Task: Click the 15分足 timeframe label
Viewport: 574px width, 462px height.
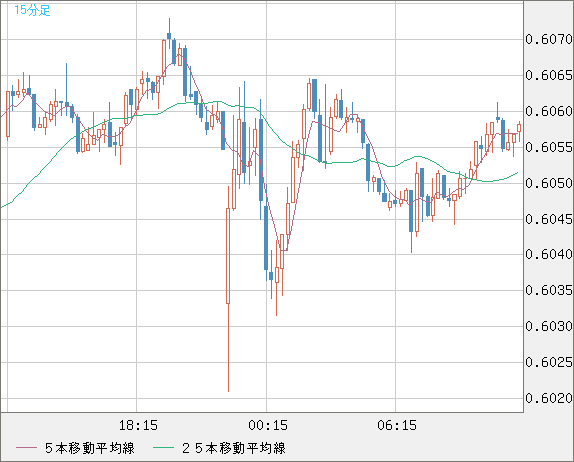Action: pyautogui.click(x=32, y=10)
